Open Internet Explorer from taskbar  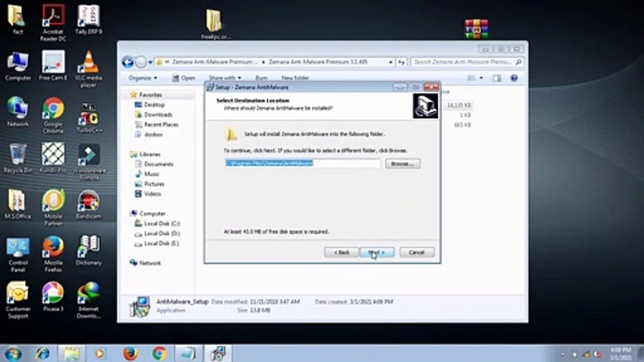(43, 353)
